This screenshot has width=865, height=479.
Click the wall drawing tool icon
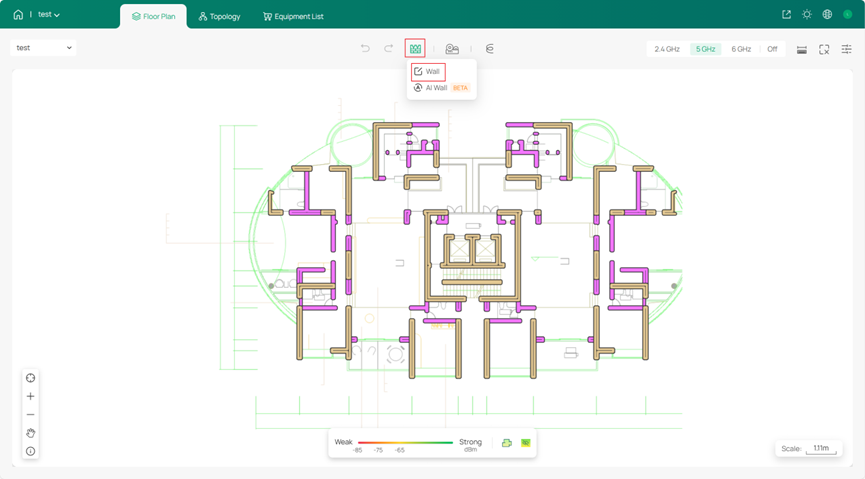click(x=415, y=48)
